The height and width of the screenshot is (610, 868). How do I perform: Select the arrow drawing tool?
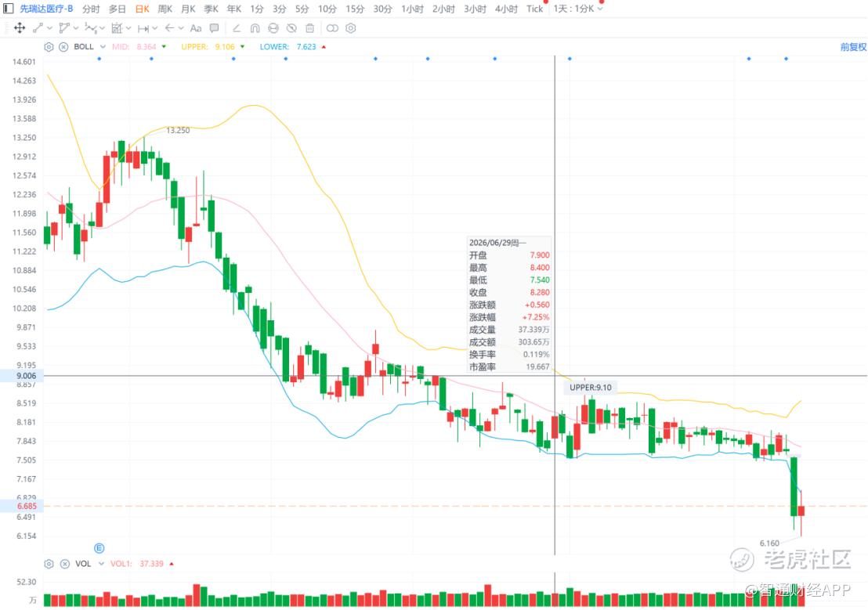coord(169,27)
